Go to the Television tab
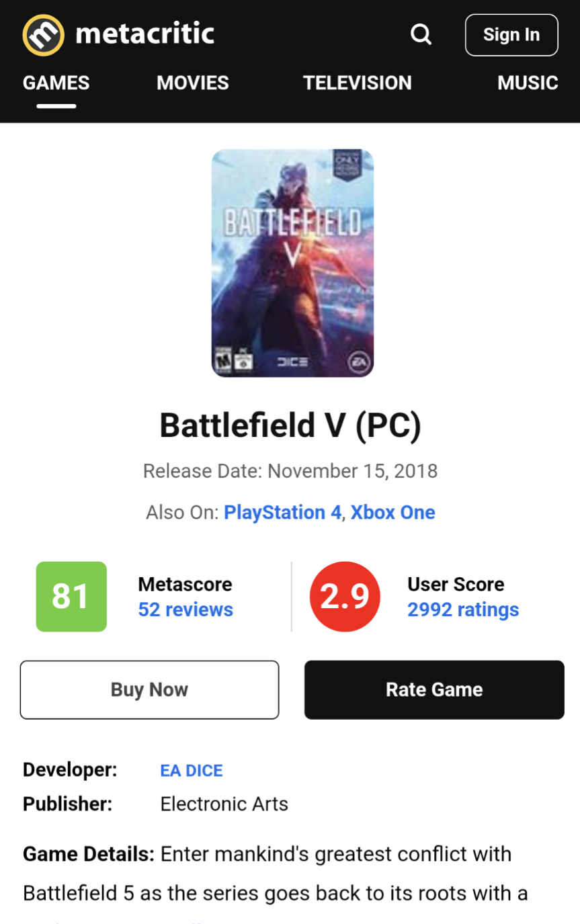 (357, 83)
